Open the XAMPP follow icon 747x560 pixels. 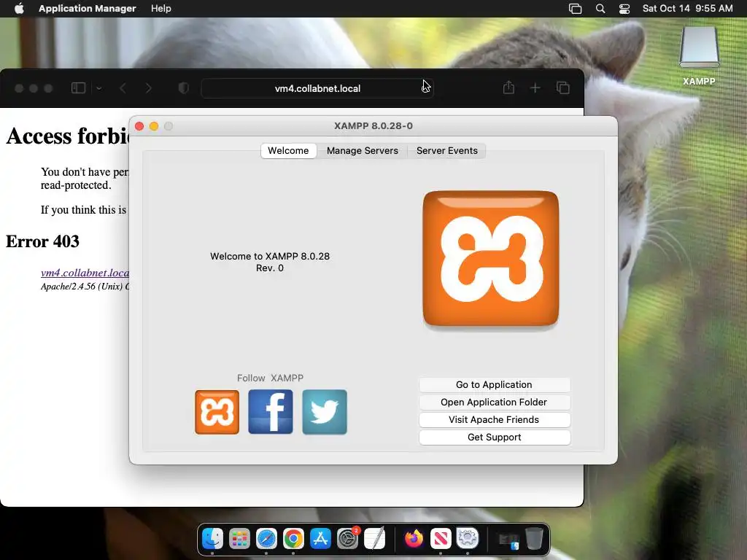pos(217,412)
